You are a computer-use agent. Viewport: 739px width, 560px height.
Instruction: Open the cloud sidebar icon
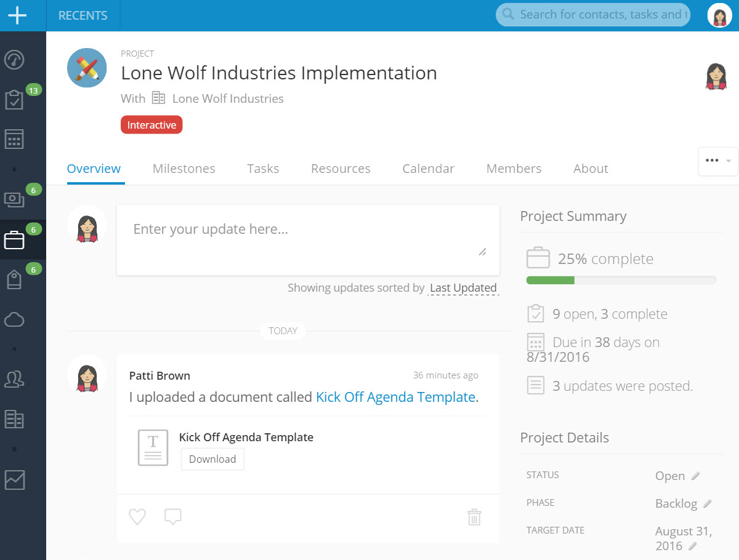(x=14, y=319)
